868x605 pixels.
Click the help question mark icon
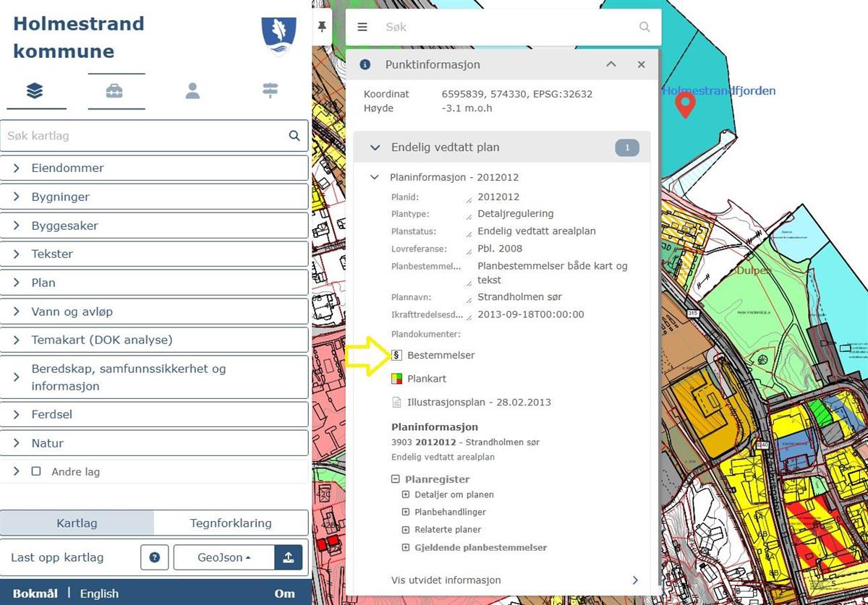click(154, 557)
